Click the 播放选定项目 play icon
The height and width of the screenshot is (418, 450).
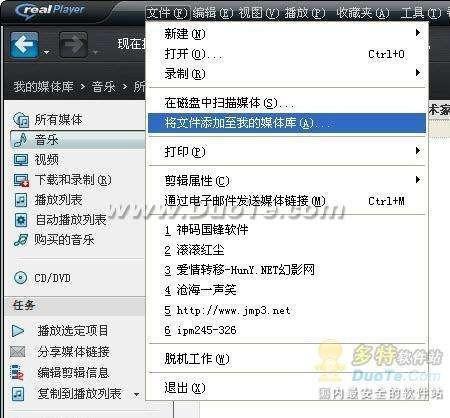click(x=18, y=331)
